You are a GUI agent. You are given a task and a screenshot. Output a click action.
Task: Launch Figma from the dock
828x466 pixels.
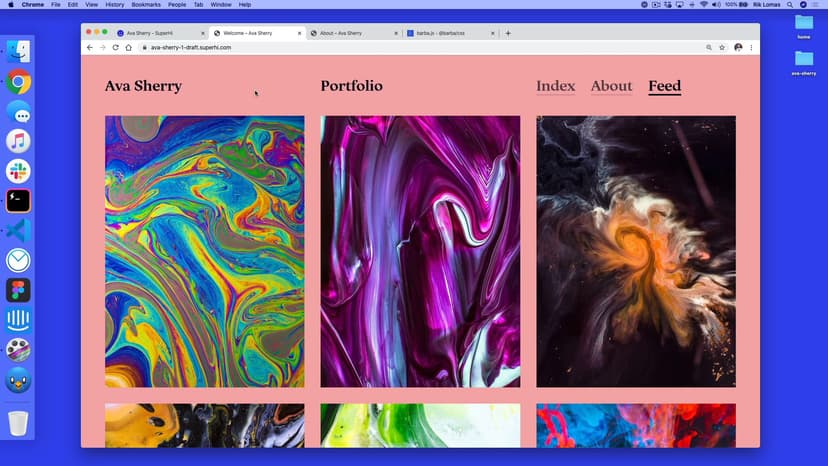click(18, 290)
